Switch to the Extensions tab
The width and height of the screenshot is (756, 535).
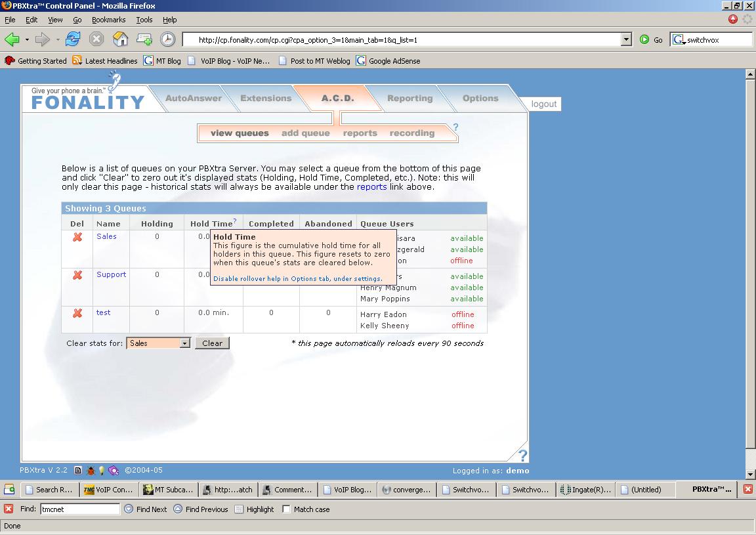coord(266,98)
